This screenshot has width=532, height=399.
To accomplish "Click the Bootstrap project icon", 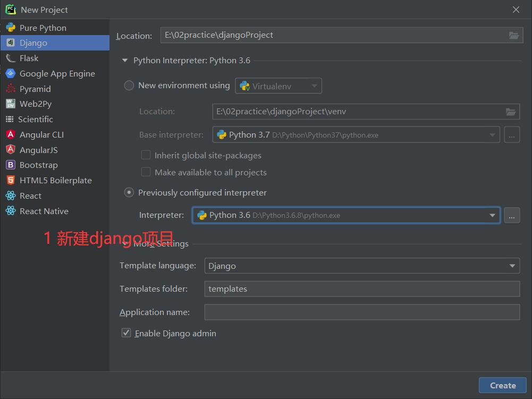I will coord(11,165).
